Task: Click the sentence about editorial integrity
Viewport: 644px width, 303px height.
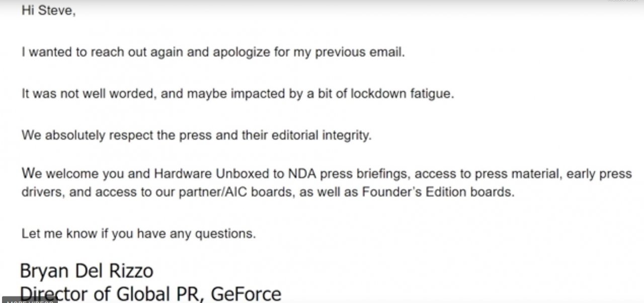Action: [196, 135]
